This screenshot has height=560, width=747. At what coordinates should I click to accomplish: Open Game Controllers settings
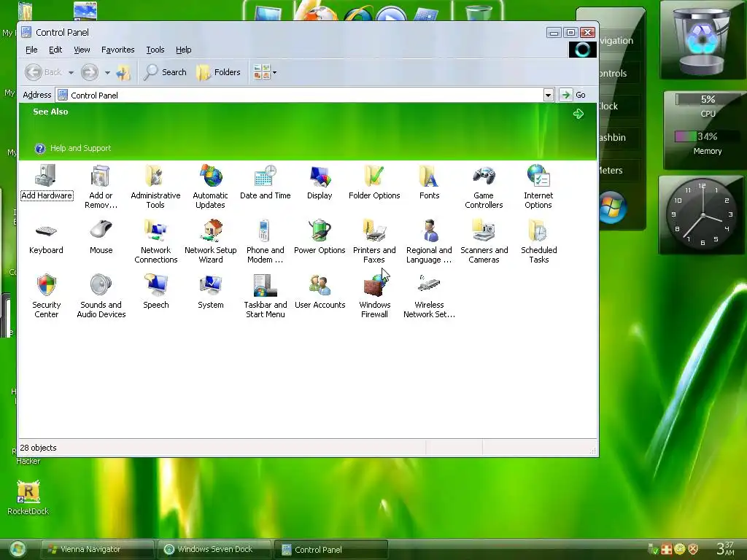(x=484, y=187)
